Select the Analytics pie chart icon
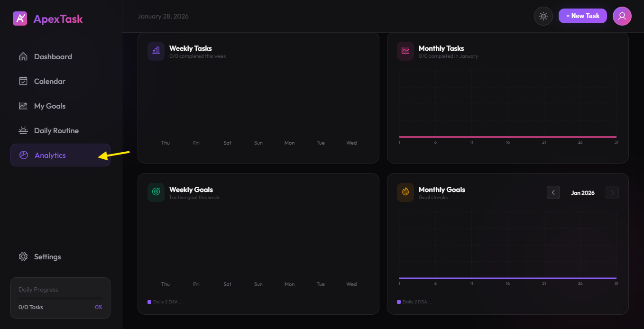This screenshot has width=644, height=329. (x=23, y=155)
